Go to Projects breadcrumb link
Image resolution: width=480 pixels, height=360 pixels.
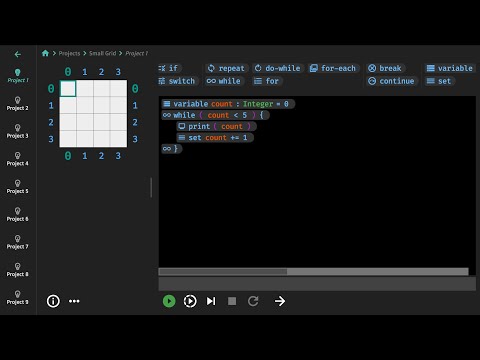(x=69, y=53)
